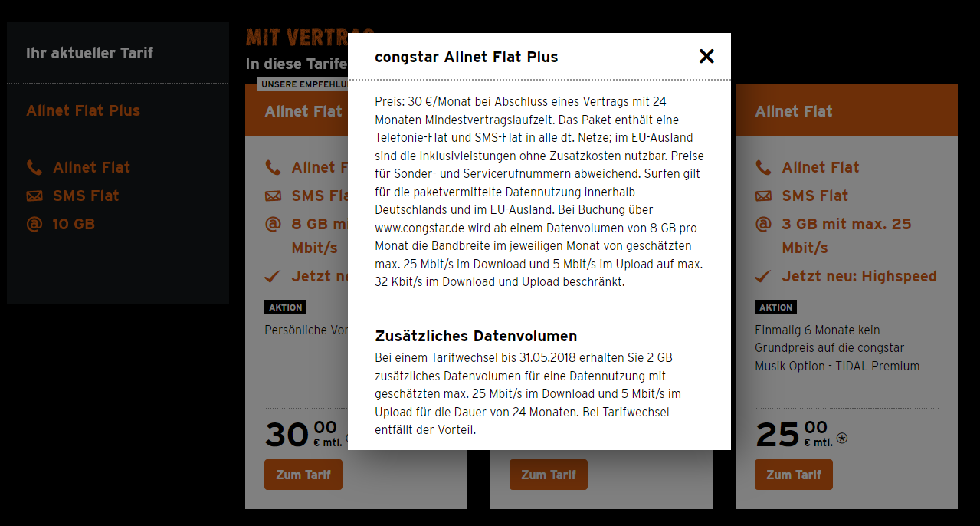
Task: Select the Allnet Flat Plus current tariff heading
Action: 83,110
